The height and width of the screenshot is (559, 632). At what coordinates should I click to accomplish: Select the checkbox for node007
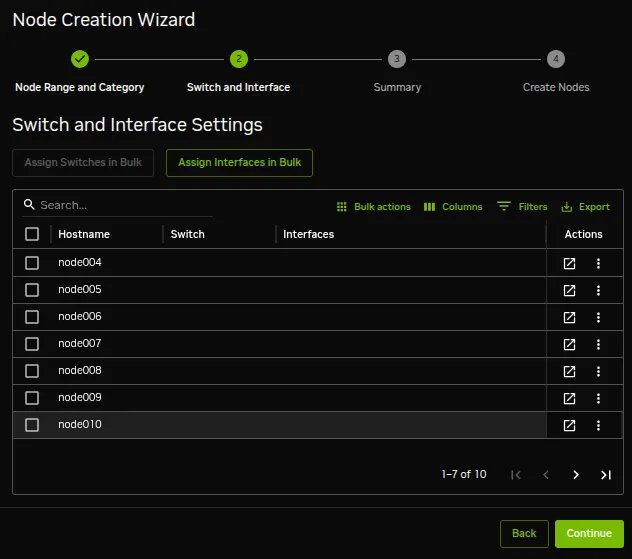[x=32, y=344]
